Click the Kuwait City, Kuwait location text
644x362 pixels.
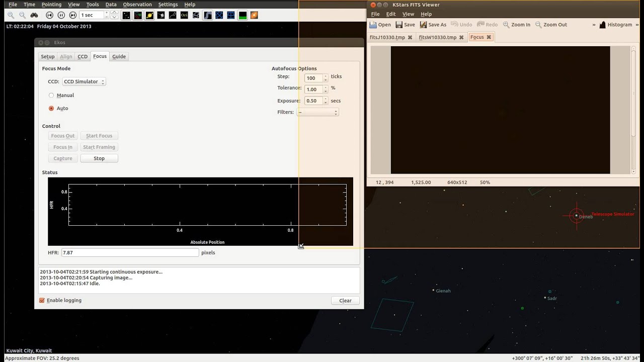coord(29,350)
